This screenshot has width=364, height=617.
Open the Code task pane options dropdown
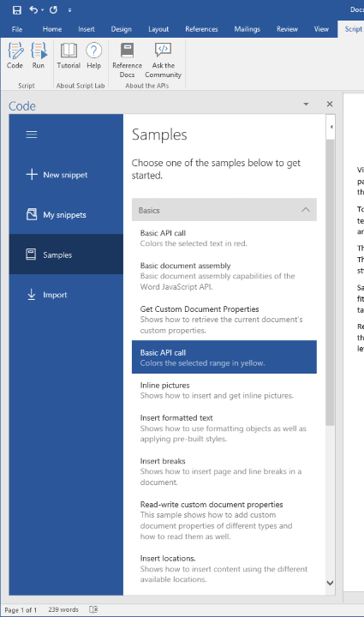click(306, 105)
